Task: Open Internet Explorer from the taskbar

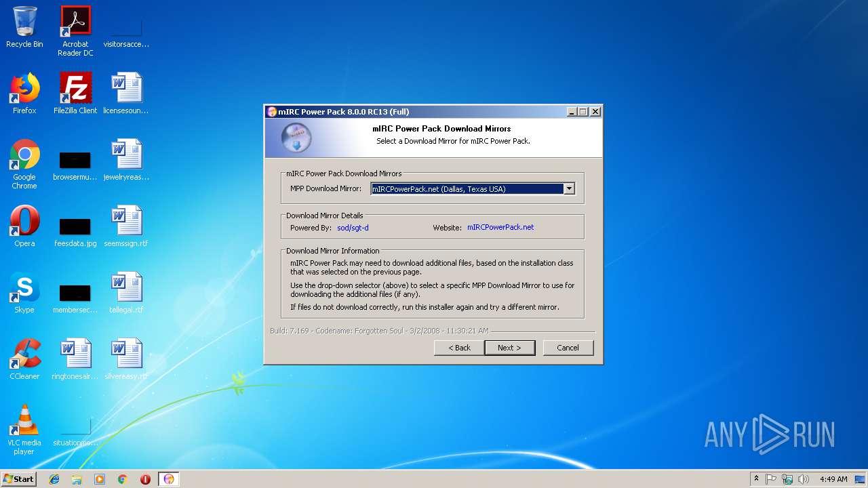Action: click(x=54, y=479)
